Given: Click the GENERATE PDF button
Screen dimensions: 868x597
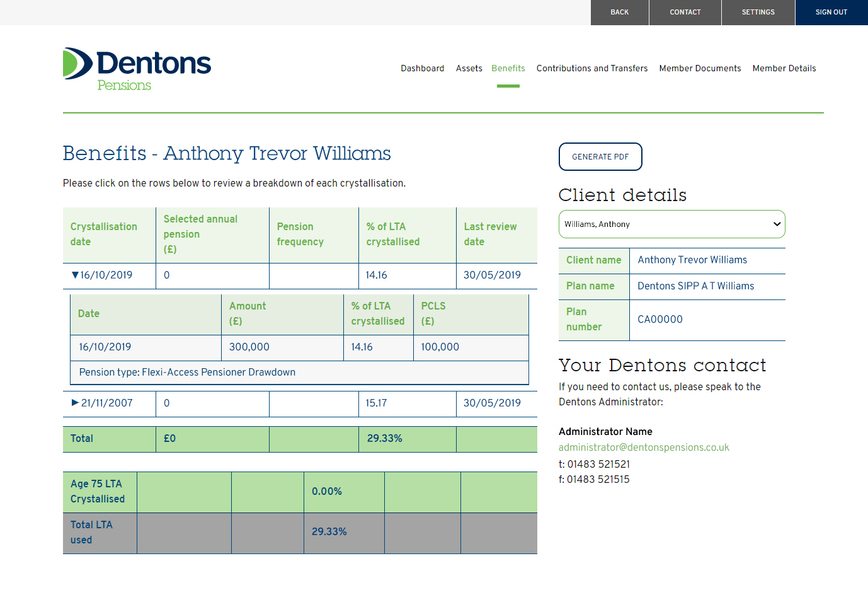Looking at the screenshot, I should 600,156.
